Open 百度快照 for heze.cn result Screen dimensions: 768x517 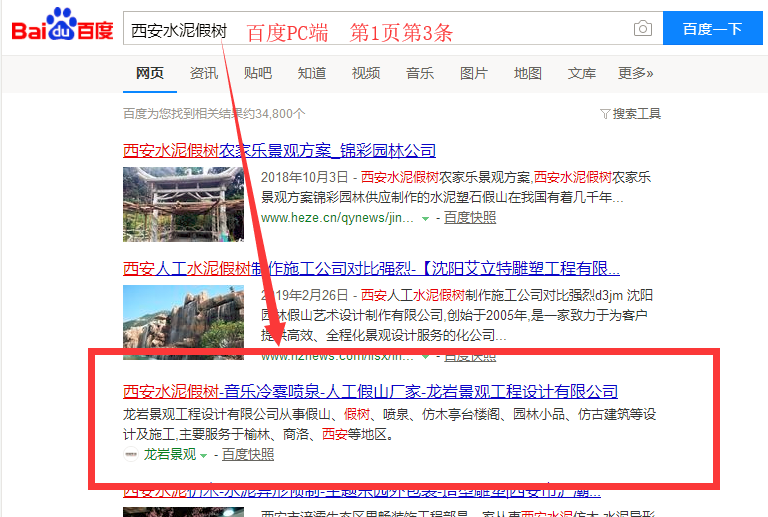pyautogui.click(x=470, y=218)
